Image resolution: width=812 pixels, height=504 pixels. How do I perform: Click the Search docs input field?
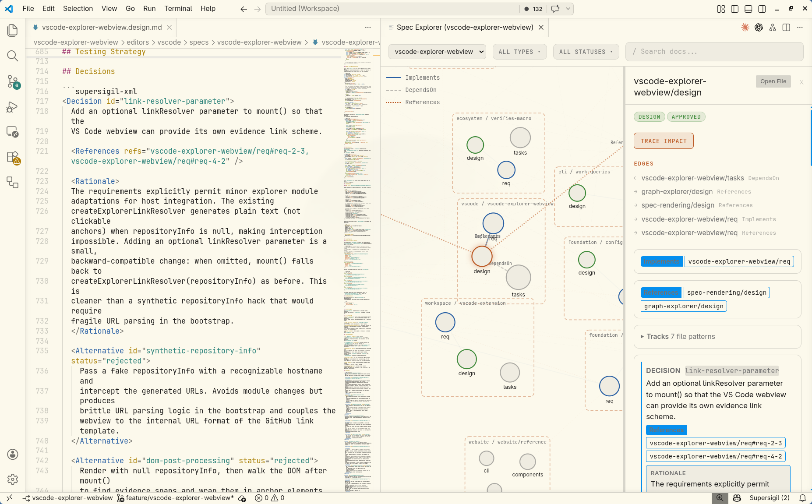tap(714, 52)
